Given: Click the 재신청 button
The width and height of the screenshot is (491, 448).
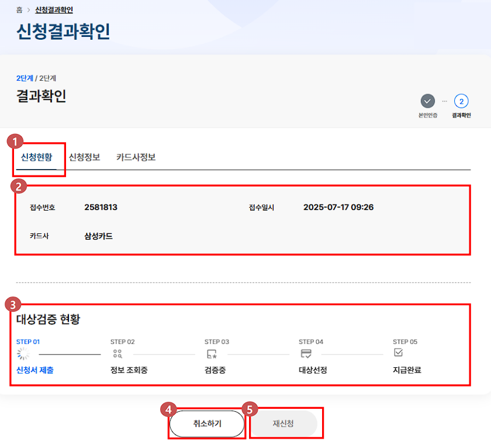Looking at the screenshot, I should tap(283, 423).
